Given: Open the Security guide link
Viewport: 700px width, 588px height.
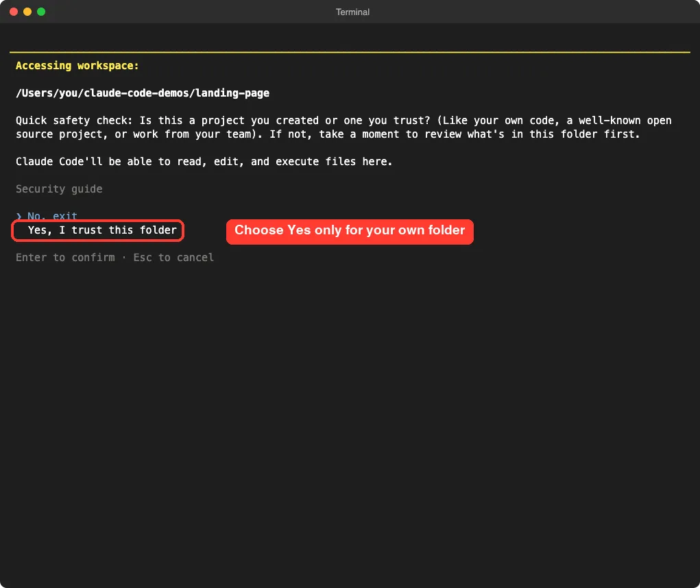Looking at the screenshot, I should point(59,189).
